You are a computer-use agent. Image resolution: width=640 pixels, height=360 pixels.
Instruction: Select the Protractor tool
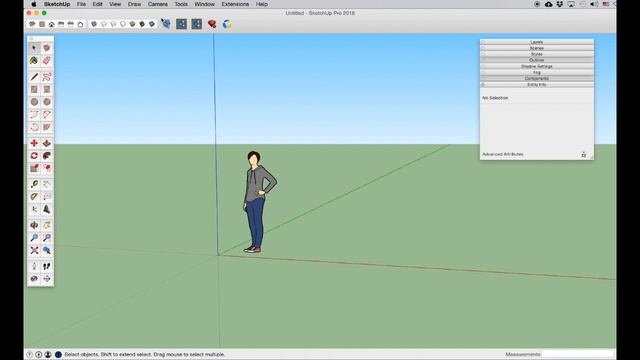[x=34, y=197]
